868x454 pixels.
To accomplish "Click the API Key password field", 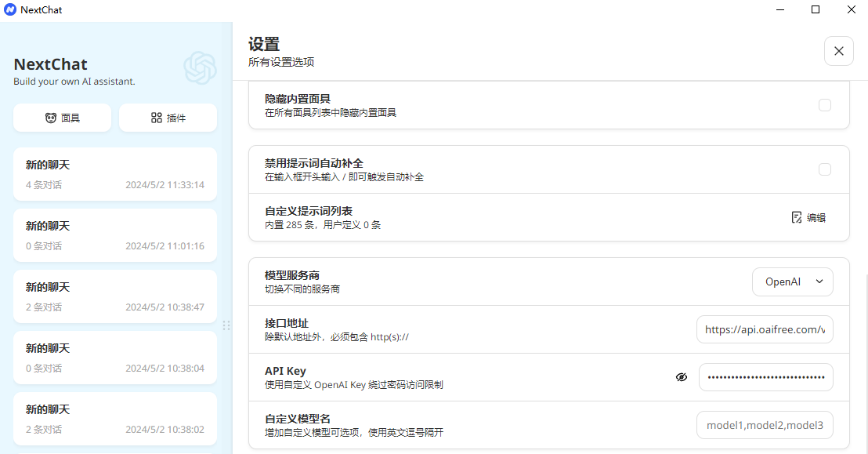I will pyautogui.click(x=765, y=377).
